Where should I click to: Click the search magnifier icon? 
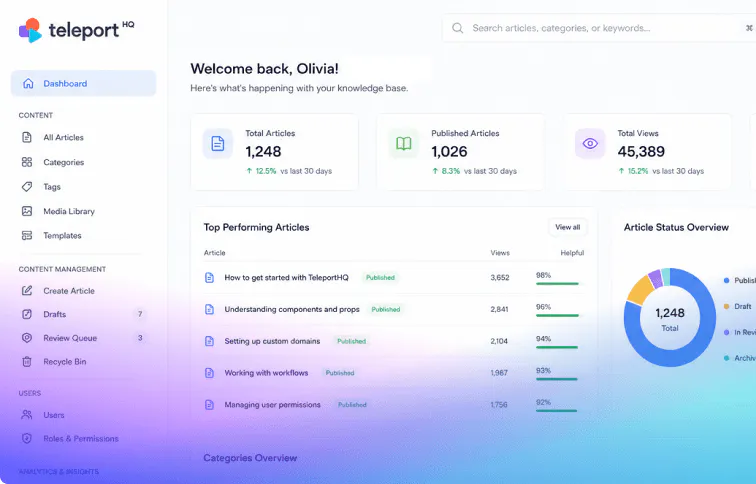pyautogui.click(x=458, y=28)
